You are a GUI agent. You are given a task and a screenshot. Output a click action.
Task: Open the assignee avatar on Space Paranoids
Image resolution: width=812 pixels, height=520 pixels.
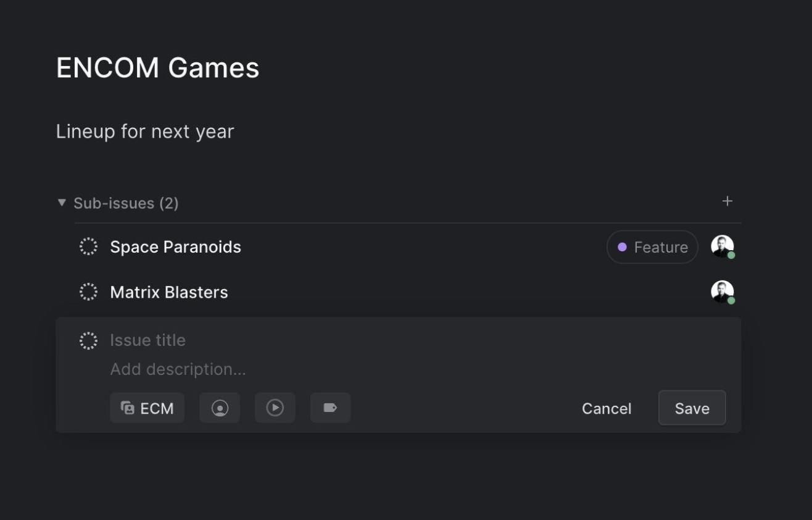point(723,247)
